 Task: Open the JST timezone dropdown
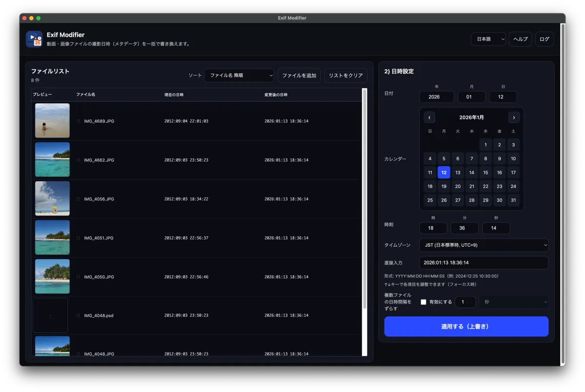(x=484, y=245)
